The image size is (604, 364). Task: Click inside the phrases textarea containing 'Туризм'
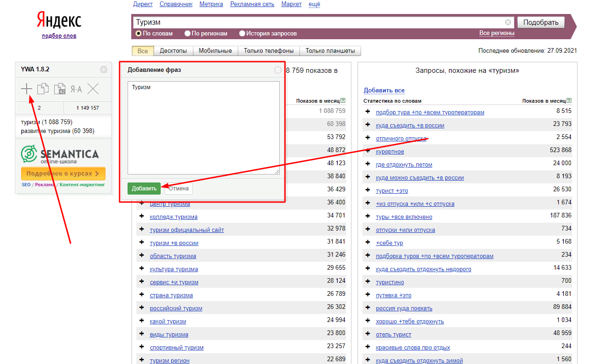point(204,128)
